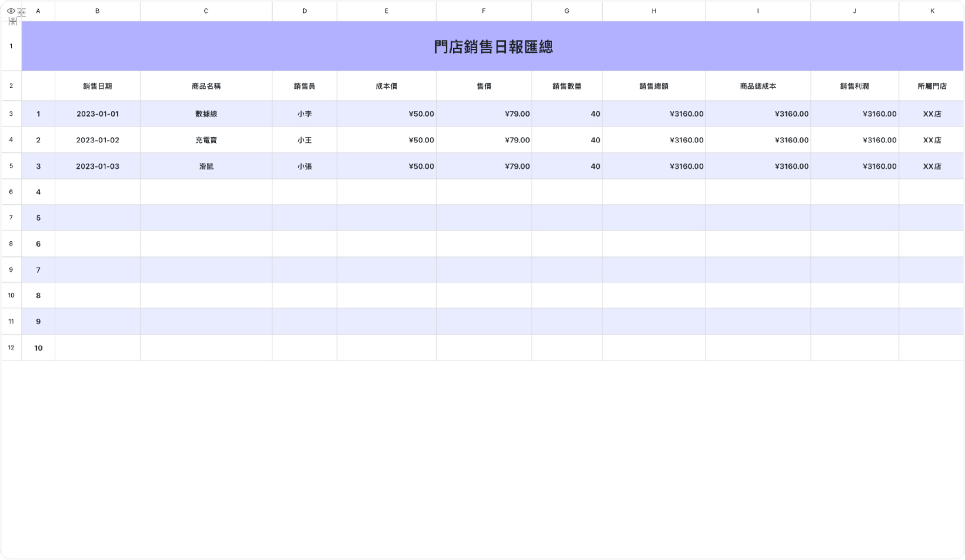
Task: Click the 商品名稱 header cell
Action: pyautogui.click(x=206, y=86)
